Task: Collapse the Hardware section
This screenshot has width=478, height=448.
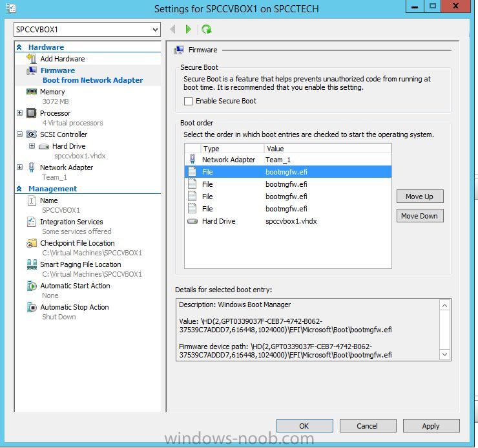Action: click(x=19, y=47)
